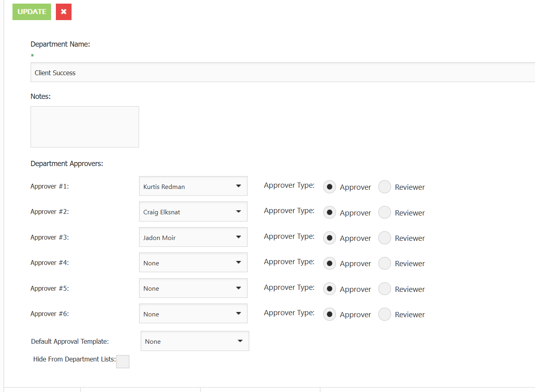Set Approver #5 type to Reviewer
Viewport: 535px width, 392px height.
385,289
